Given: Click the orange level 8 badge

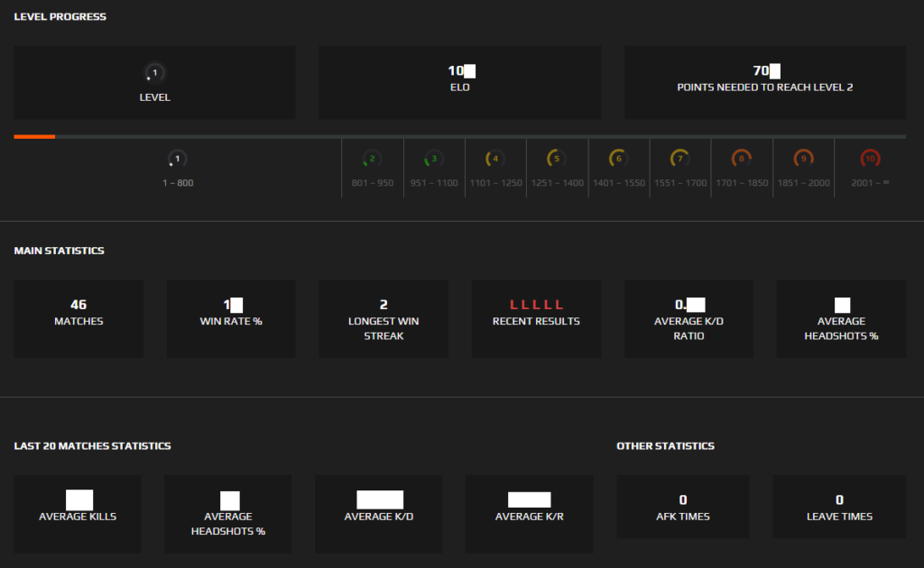Looking at the screenshot, I should 742,158.
